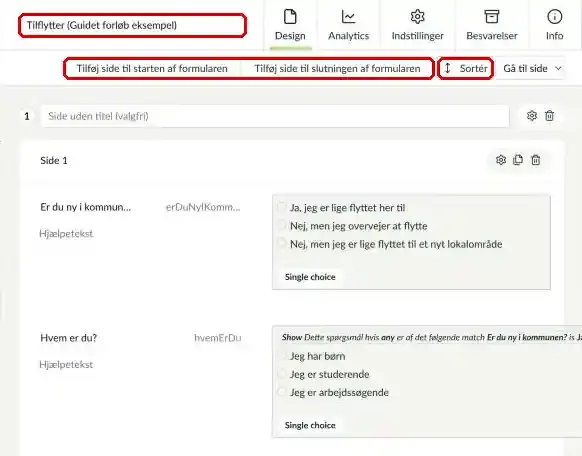
Task: Click the Analytics chart icon
Action: 348,17
